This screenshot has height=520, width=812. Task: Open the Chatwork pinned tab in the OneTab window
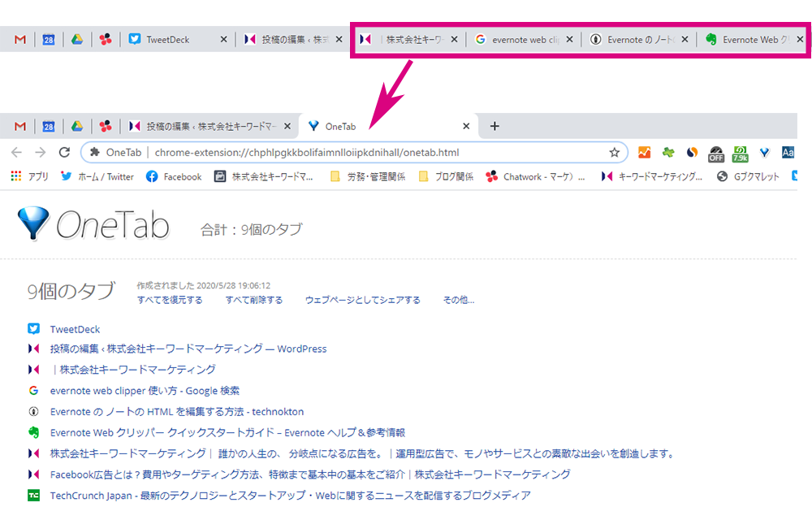(106, 127)
